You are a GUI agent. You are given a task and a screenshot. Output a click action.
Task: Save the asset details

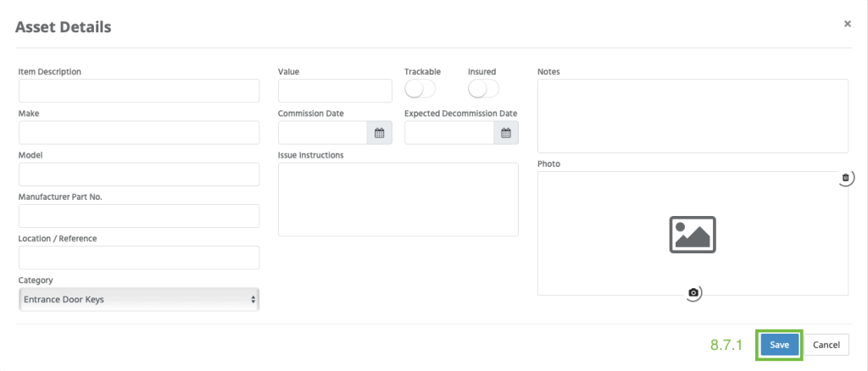tap(779, 345)
